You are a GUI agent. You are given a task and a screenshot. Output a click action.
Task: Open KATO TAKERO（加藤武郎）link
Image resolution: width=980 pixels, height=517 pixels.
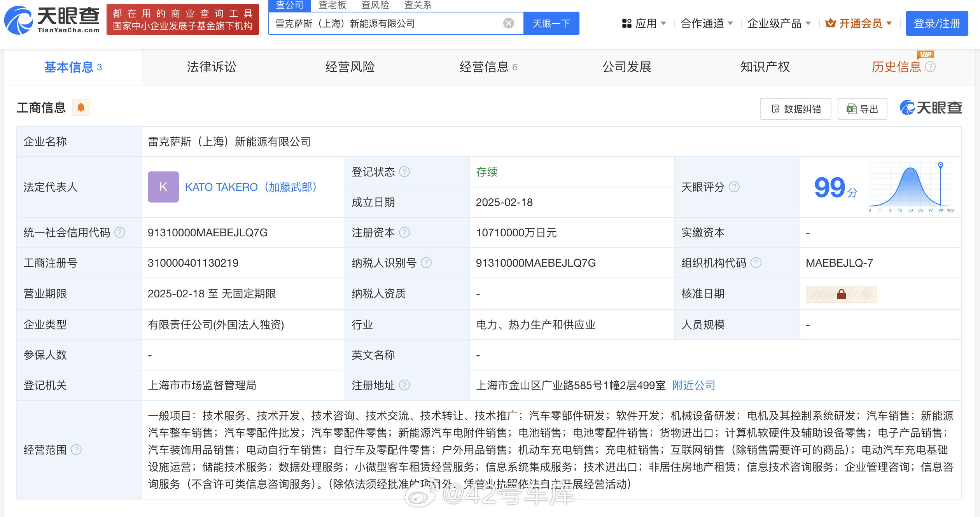[x=252, y=187]
